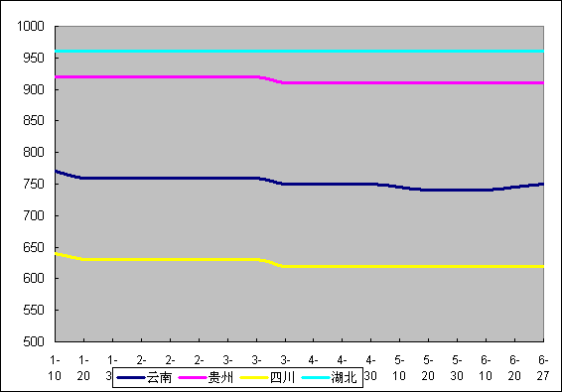Select the dark blue 云南 legend line sample
This screenshot has width=562, height=392.
coord(131,378)
